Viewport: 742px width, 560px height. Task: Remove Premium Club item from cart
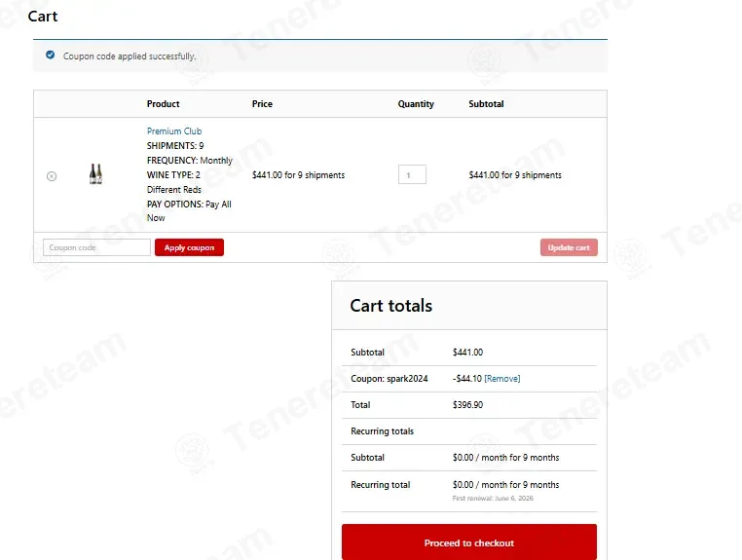pos(52,176)
